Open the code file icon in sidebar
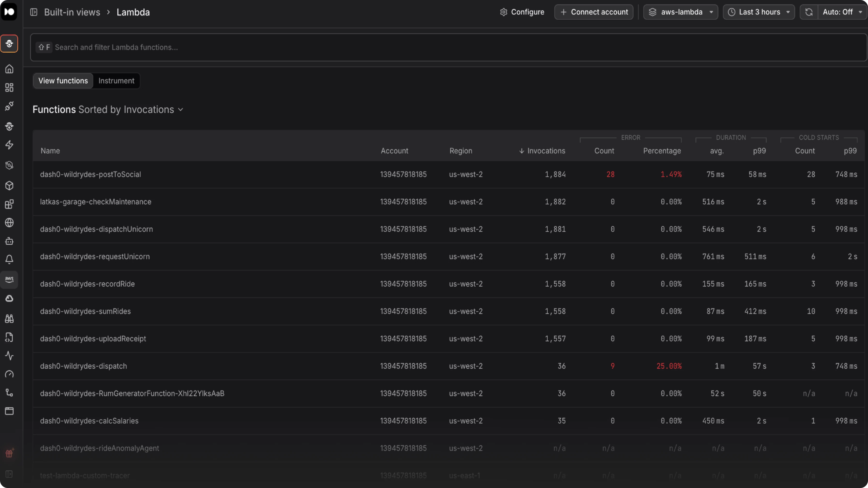Image resolution: width=868 pixels, height=488 pixels. (9, 337)
